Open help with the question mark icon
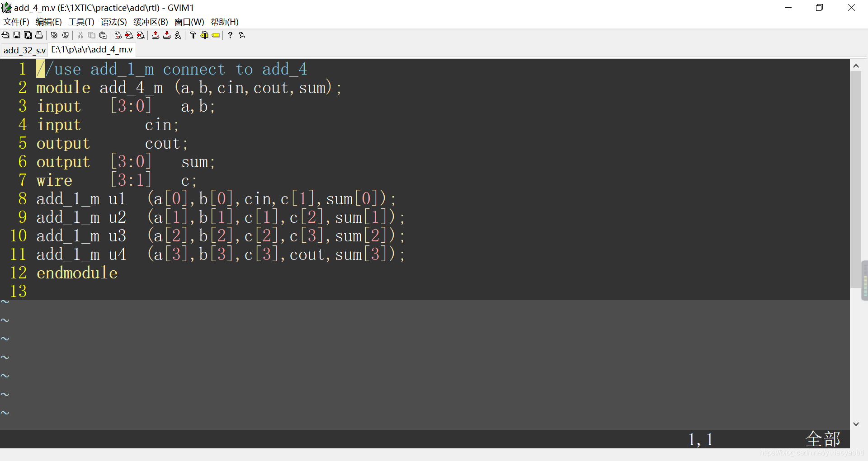 tap(231, 35)
